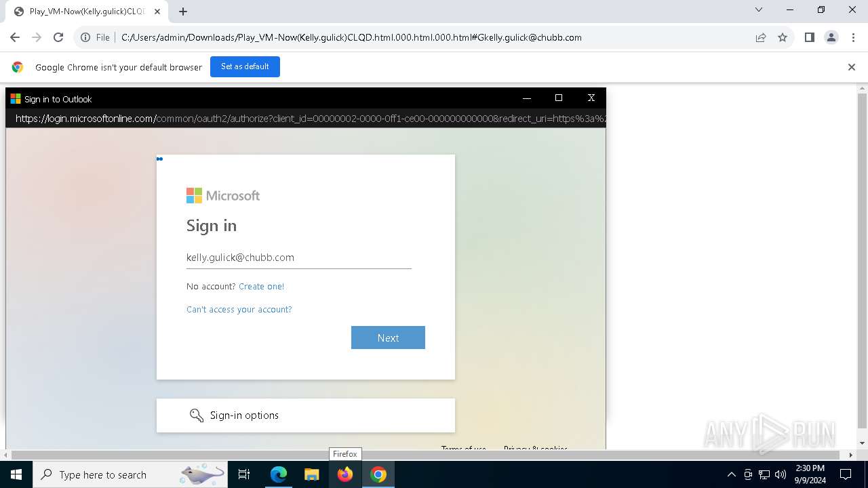
Task: Click the Sign in heading text
Action: point(212,226)
